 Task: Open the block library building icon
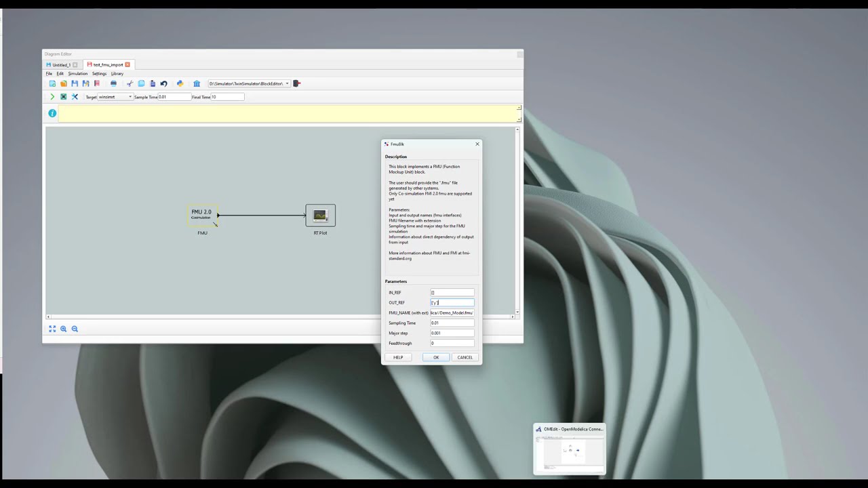197,83
